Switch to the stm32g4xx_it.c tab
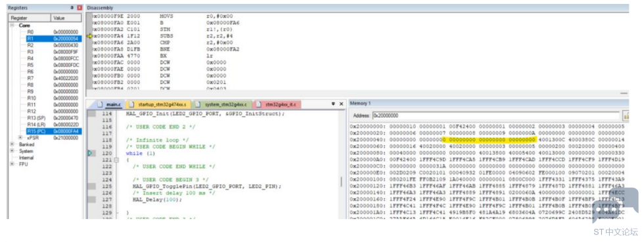This screenshot has height=242, width=644. coord(277,104)
